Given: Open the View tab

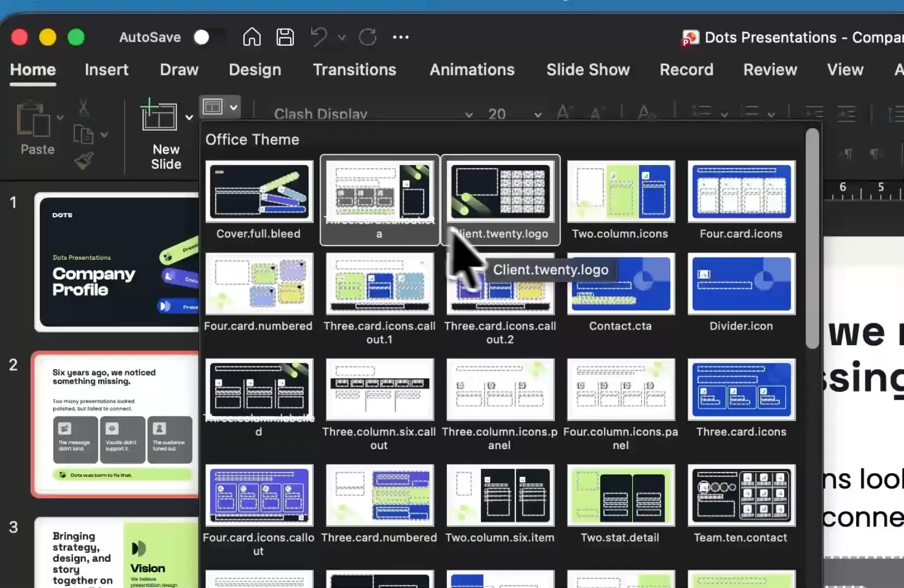Looking at the screenshot, I should 845,70.
